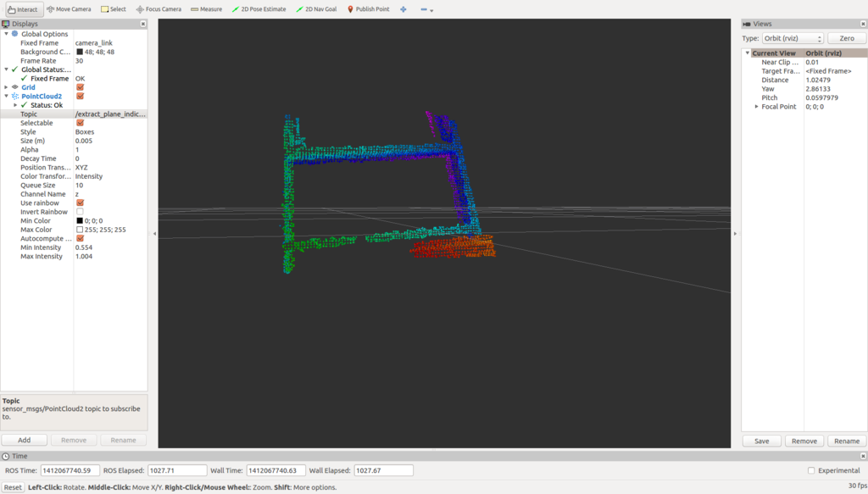Click the Min Color black swatch

pyautogui.click(x=80, y=221)
